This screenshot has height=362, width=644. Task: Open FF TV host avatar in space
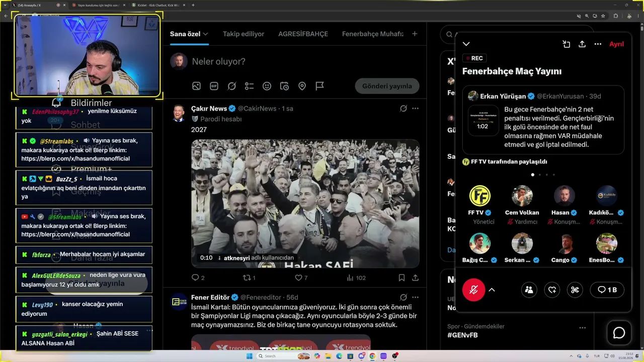[479, 196]
